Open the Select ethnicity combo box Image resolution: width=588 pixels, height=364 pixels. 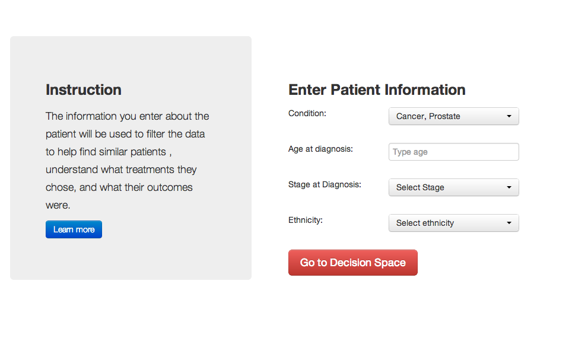click(x=454, y=223)
